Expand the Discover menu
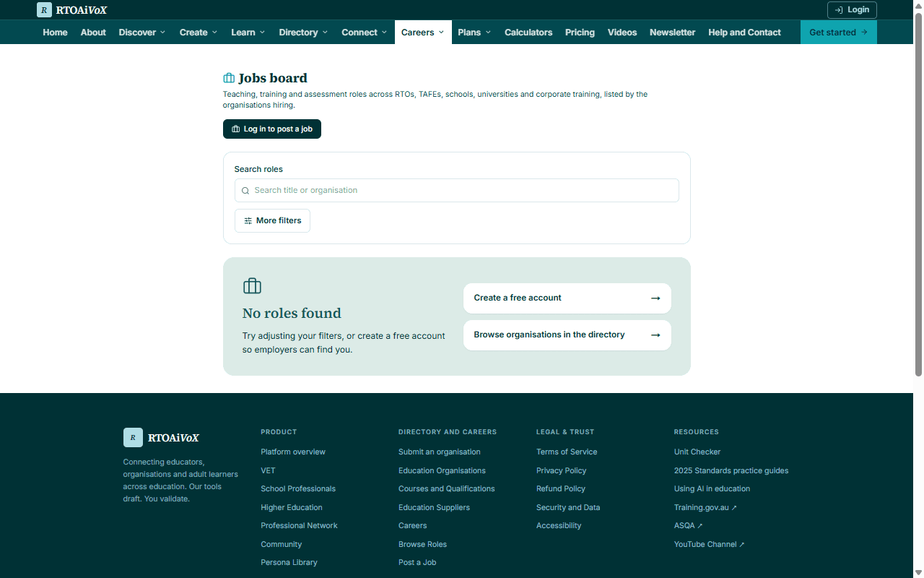 click(x=142, y=33)
